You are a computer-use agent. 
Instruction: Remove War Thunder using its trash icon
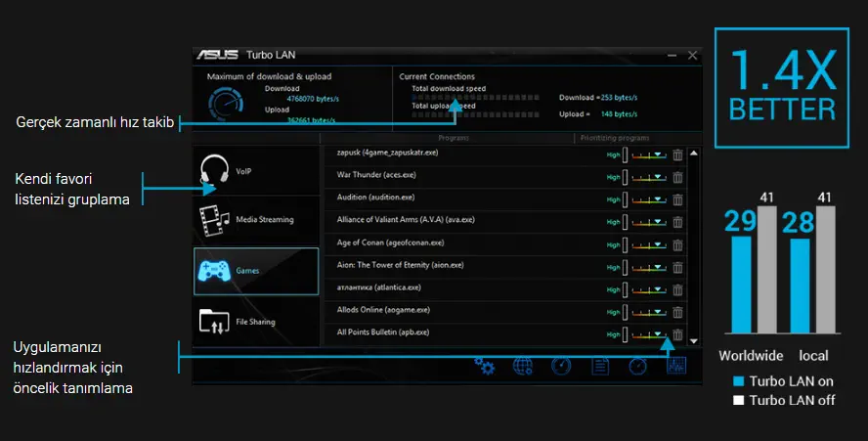click(x=677, y=177)
